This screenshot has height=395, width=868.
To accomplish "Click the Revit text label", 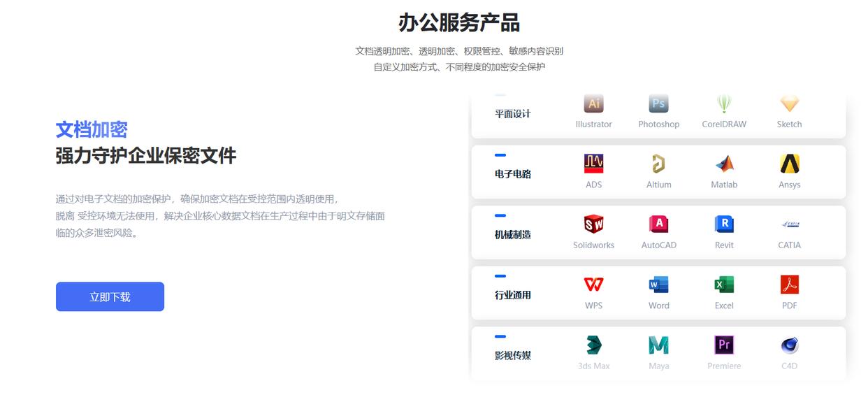I will click(x=724, y=245).
